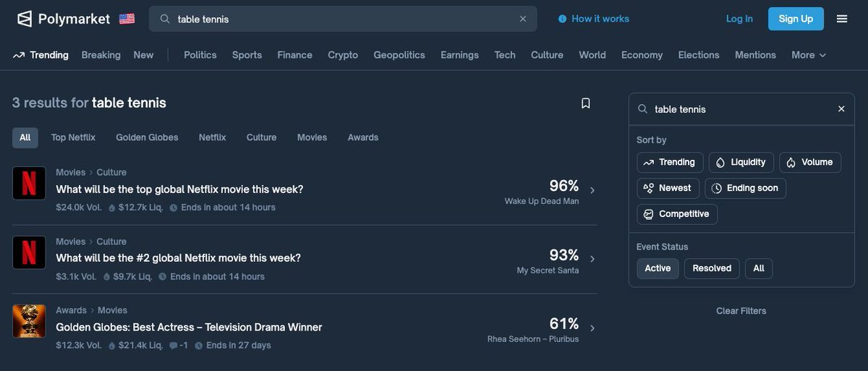Click the US flag region icon
The height and width of the screenshot is (371, 868).
[x=127, y=19]
